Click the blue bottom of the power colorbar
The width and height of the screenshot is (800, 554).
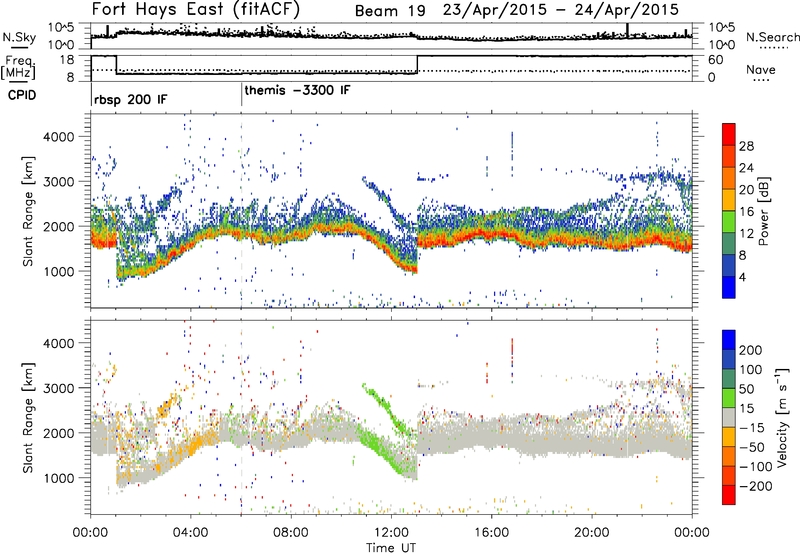729,287
